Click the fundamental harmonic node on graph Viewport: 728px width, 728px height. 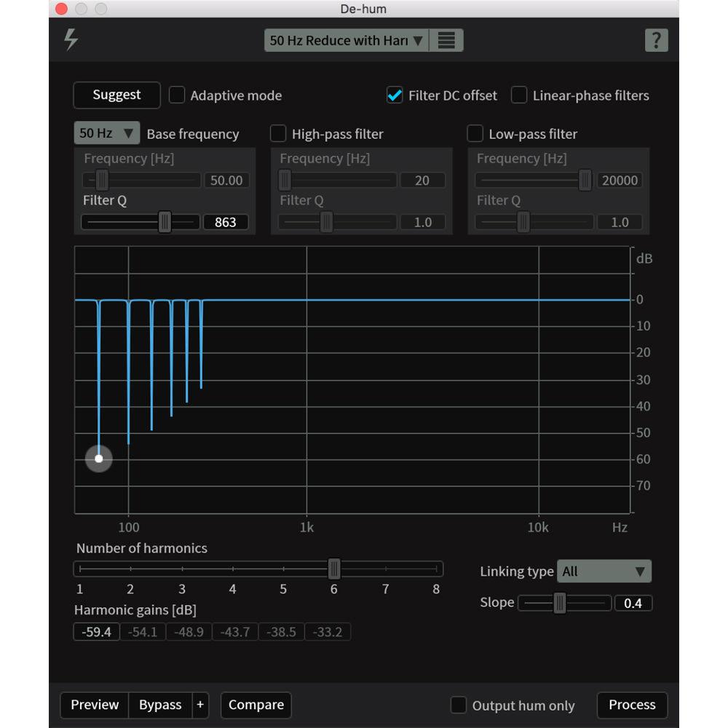(99, 459)
